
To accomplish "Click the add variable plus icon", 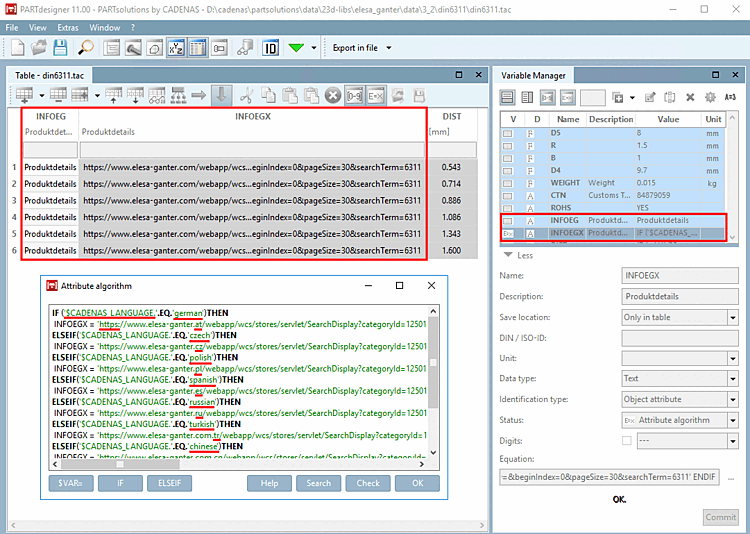I will [617, 97].
